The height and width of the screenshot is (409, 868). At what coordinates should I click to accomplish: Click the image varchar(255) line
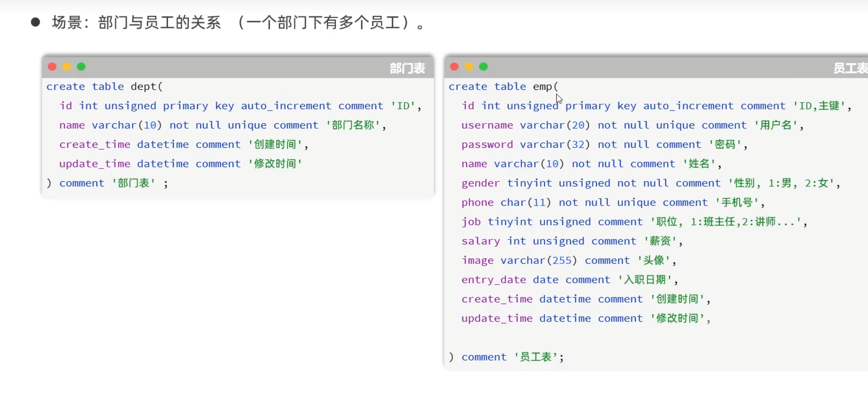(x=568, y=260)
